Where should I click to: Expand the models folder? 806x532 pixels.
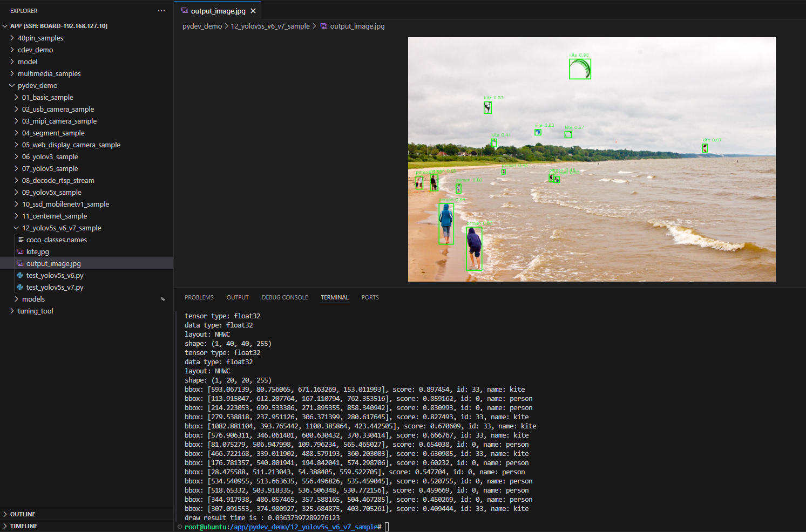pyautogui.click(x=16, y=298)
